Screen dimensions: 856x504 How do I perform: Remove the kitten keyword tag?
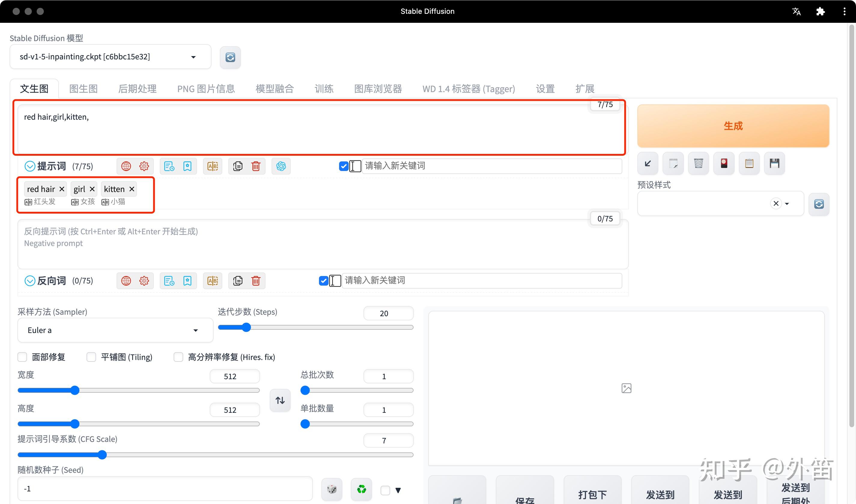132,189
